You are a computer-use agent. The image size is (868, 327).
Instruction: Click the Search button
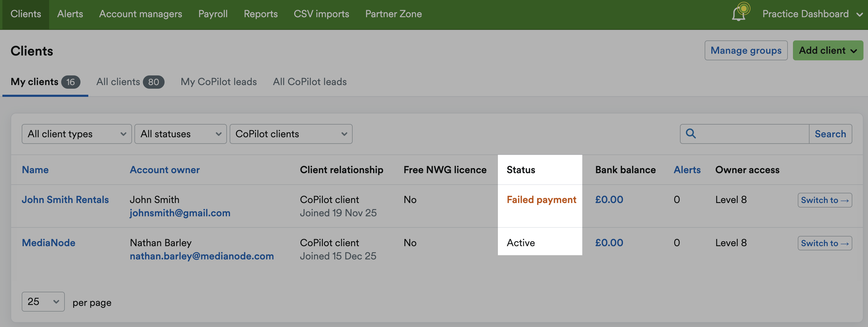pyautogui.click(x=830, y=134)
